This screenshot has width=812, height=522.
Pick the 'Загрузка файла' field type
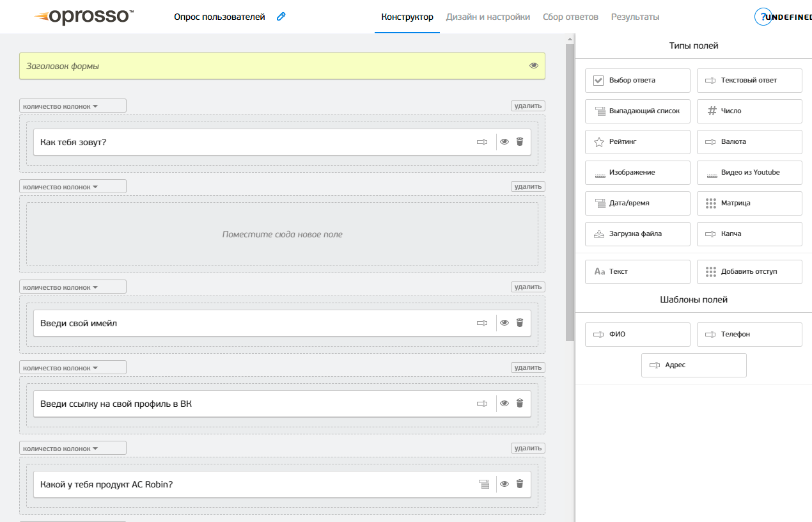pos(637,234)
